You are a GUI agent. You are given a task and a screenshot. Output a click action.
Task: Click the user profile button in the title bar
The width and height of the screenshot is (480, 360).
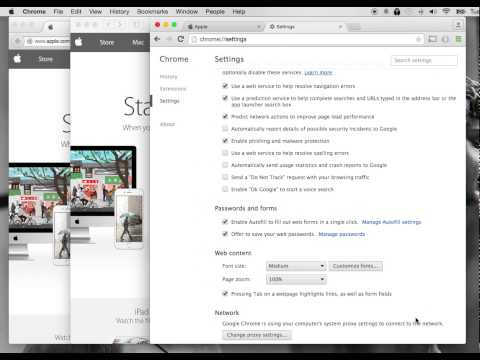click(x=458, y=25)
